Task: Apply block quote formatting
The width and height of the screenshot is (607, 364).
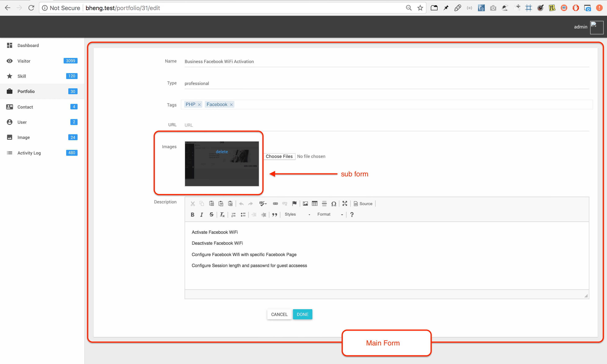Action: [275, 215]
